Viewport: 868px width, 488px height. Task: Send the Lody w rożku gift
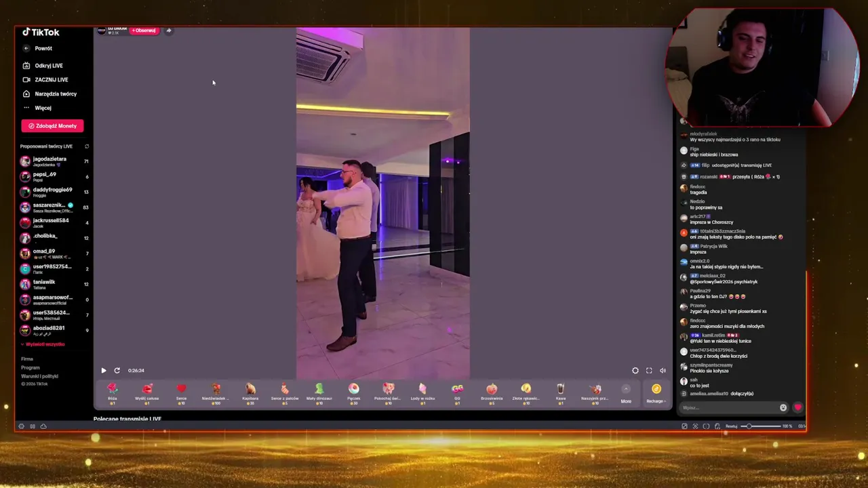point(422,394)
